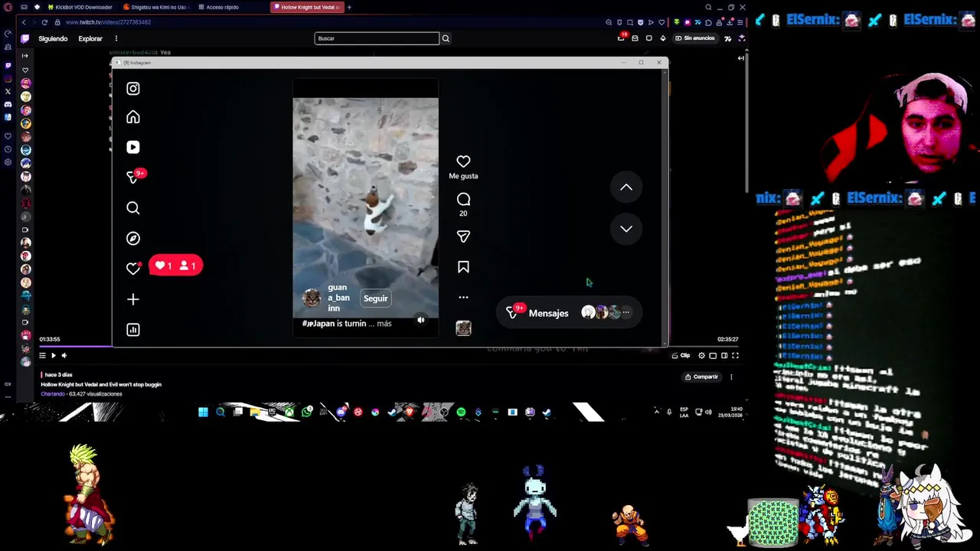
Task: Open Twitch Explorar page
Action: click(90, 38)
